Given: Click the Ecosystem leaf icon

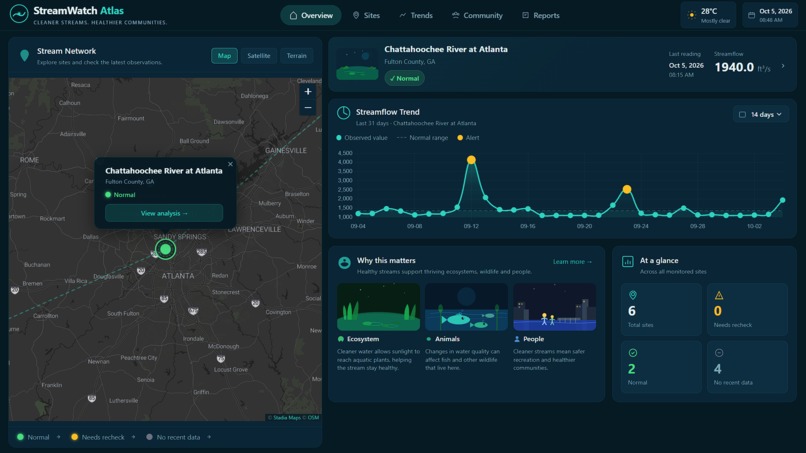Looking at the screenshot, I should (341, 339).
